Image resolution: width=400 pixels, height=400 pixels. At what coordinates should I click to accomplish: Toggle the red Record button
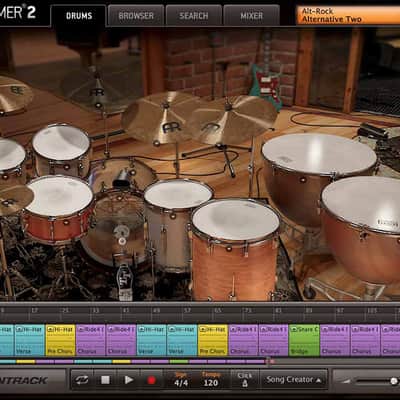(152, 380)
